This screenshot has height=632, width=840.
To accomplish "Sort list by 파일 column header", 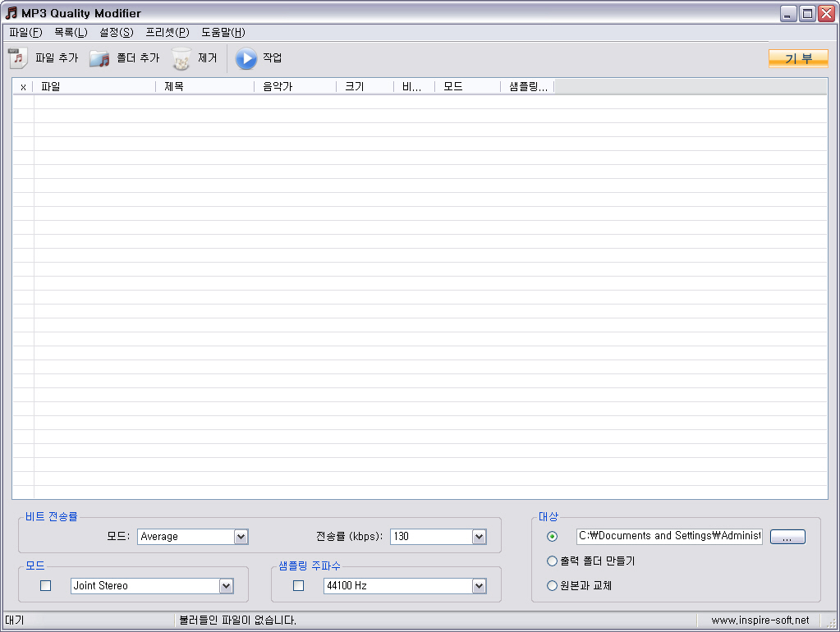I will 94,87.
